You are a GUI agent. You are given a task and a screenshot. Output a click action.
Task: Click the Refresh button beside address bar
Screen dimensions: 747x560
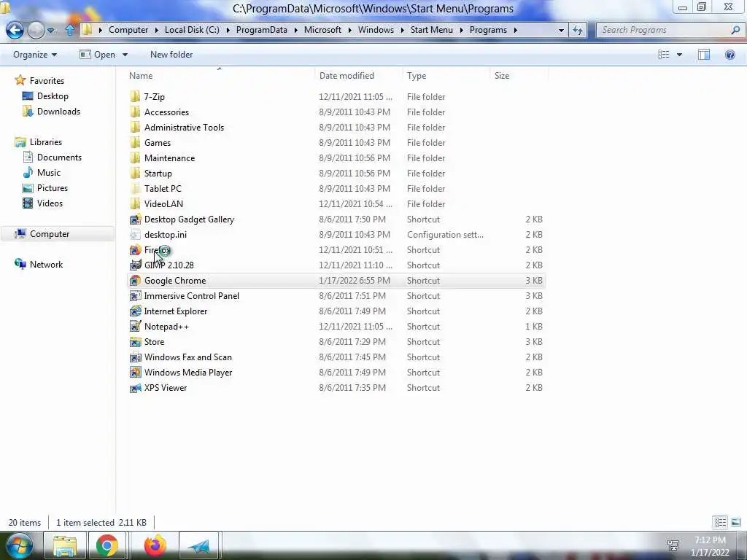pyautogui.click(x=578, y=30)
